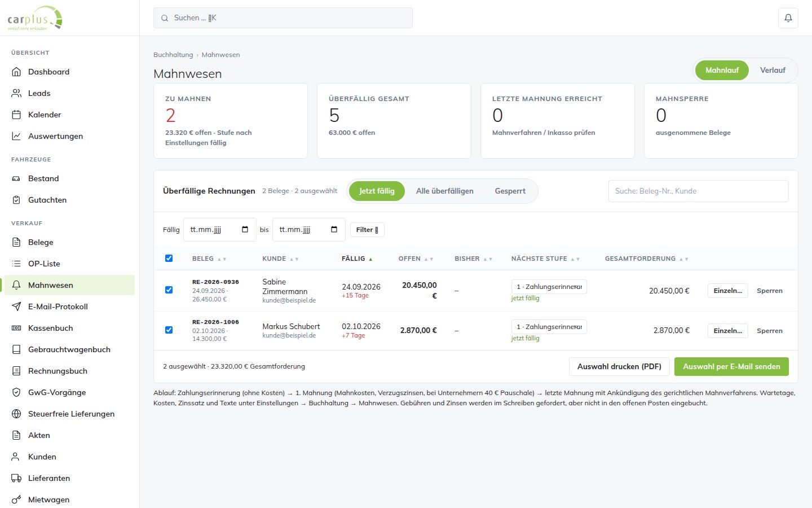Click the Mietwagen key icon
This screenshot has height=508, width=812.
pos(16,500)
